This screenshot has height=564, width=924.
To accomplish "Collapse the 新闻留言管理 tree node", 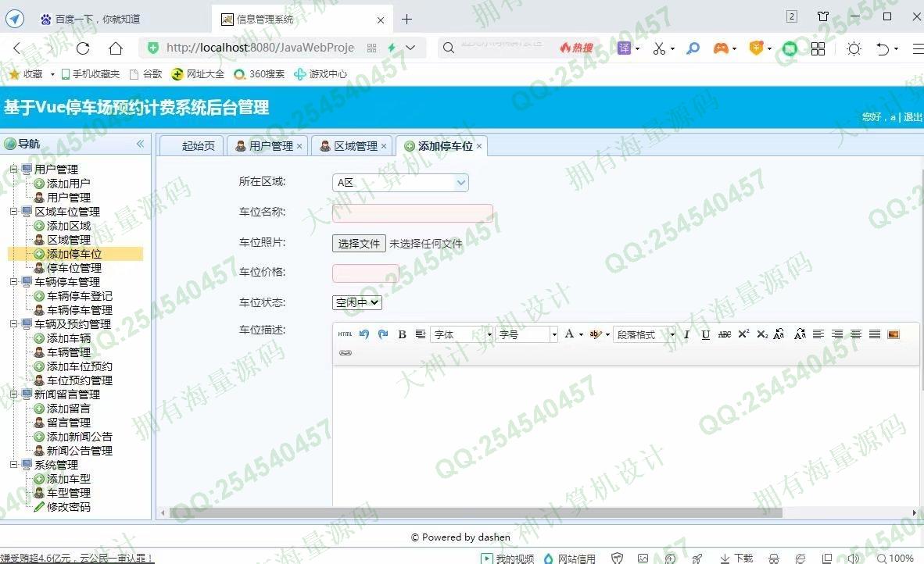I will [14, 394].
